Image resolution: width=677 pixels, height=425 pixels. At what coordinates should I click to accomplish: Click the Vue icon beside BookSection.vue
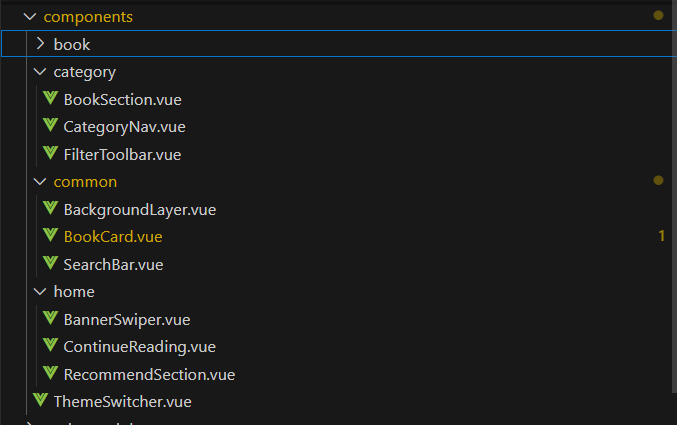[51, 98]
